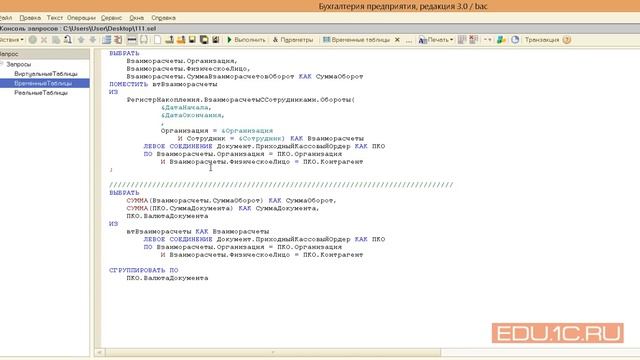Click the rename query icon with pencil
The image size is (640, 360).
point(68,40)
